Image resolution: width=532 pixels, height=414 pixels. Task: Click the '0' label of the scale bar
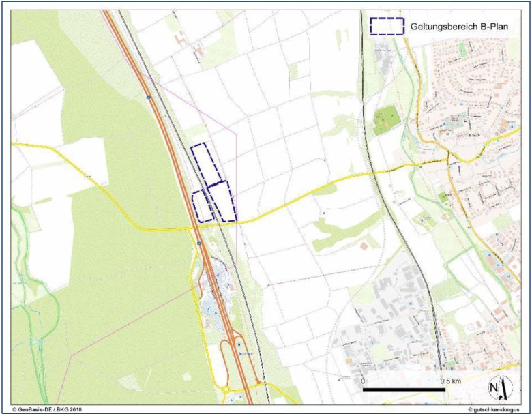point(364,380)
